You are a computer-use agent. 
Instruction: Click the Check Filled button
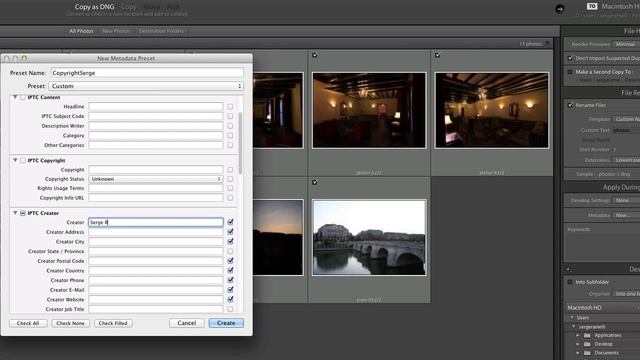point(113,323)
